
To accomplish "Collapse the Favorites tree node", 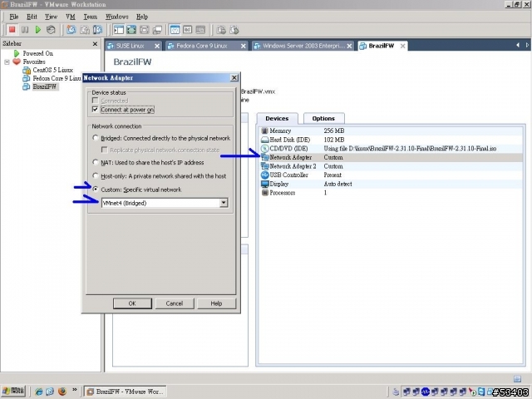I will 7,62.
